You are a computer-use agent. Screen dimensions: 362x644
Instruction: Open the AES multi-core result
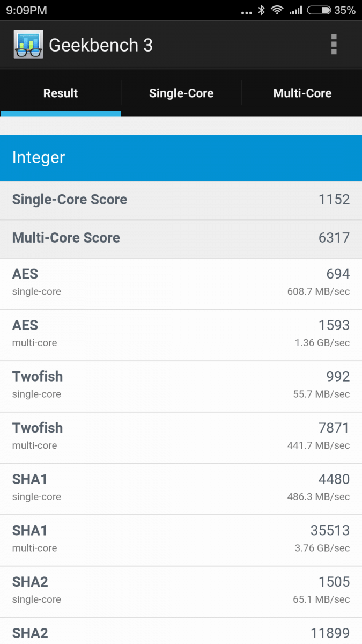181,335
